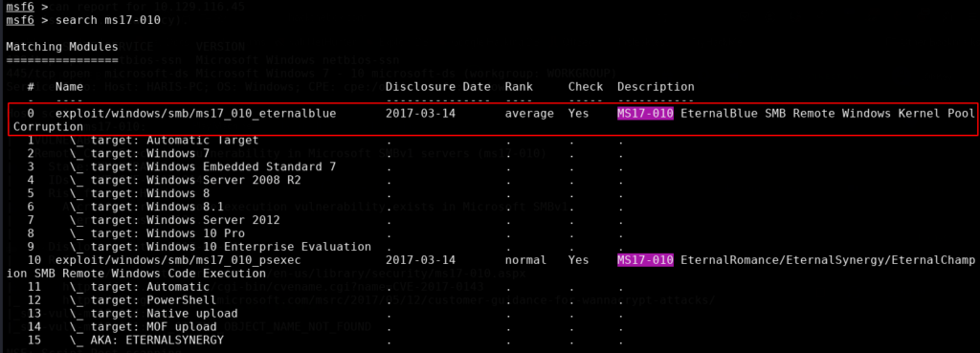Click the highlighted MS17-010 in EternalBlue row

pyautogui.click(x=645, y=114)
